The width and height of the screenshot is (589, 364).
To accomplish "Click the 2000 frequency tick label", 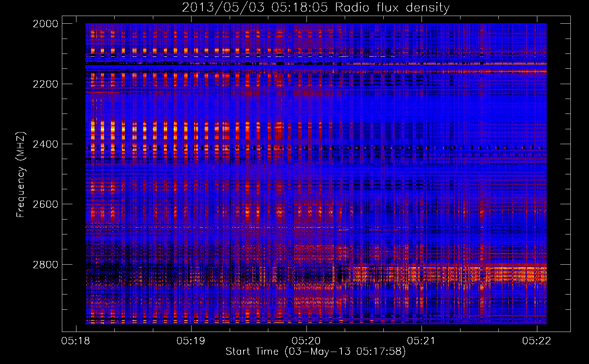I will [46, 24].
